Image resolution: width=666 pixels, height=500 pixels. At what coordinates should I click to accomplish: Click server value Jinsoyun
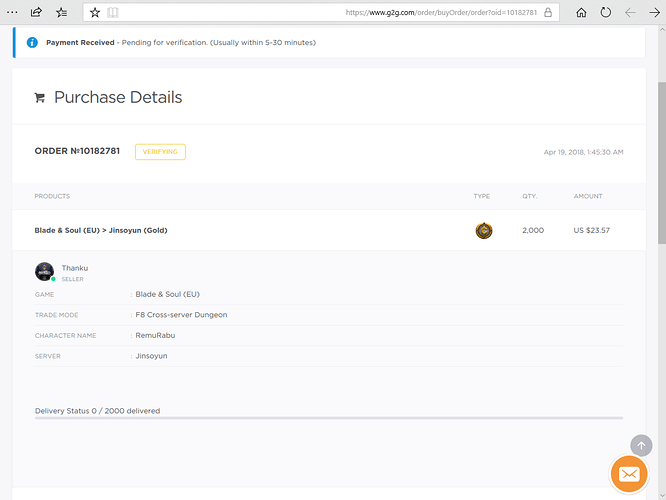151,356
